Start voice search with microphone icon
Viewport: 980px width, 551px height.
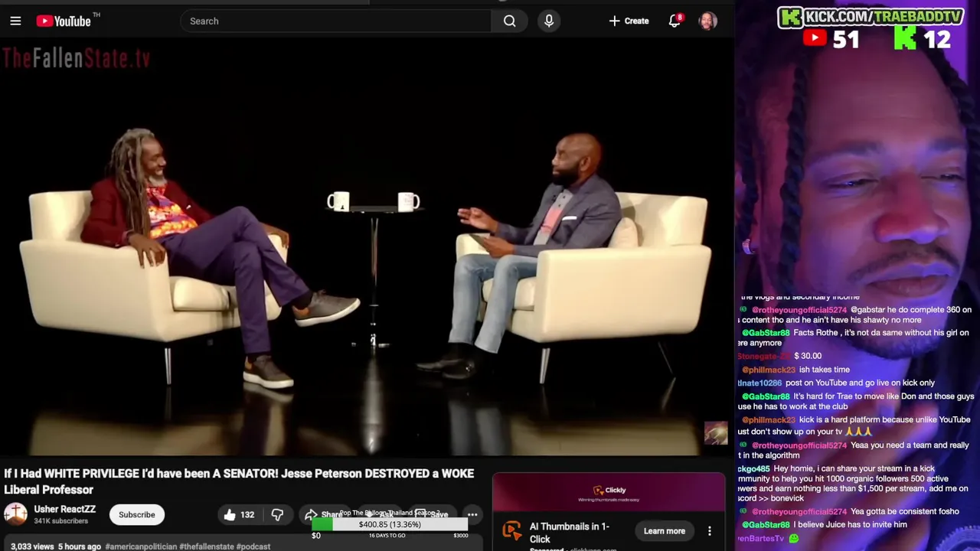coord(549,21)
